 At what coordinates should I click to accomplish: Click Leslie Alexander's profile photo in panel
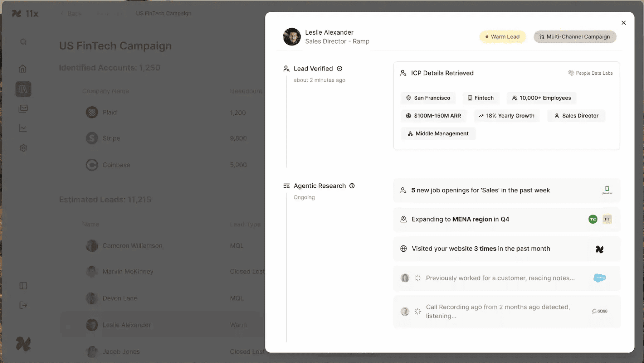coord(292,37)
